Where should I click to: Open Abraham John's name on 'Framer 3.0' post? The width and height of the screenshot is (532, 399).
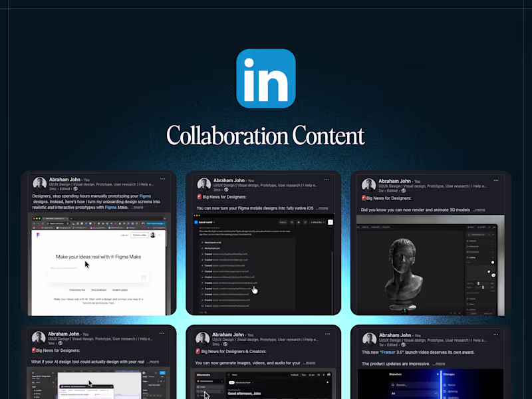tap(395, 335)
